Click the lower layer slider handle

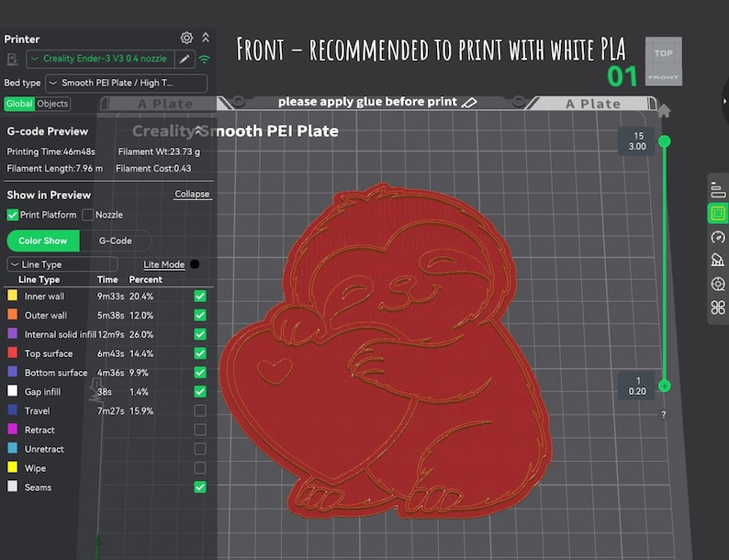665,386
